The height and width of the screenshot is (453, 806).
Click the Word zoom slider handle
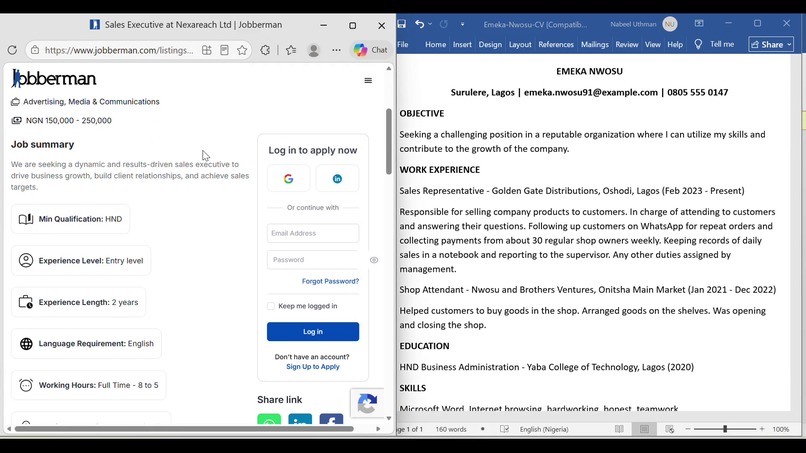pos(725,429)
